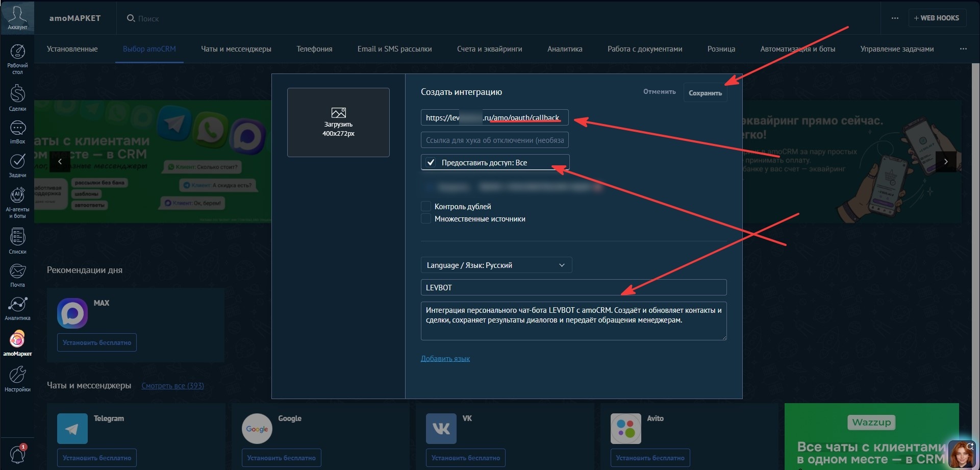Click + WEB HOOKS button
This screenshot has height=470, width=980.
pyautogui.click(x=937, y=18)
